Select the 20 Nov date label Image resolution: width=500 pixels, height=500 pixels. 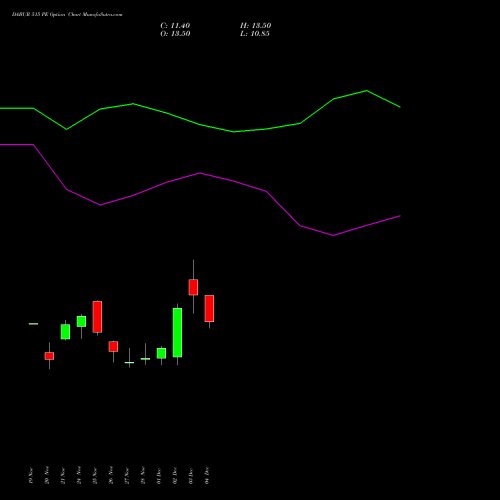pyautogui.click(x=47, y=475)
